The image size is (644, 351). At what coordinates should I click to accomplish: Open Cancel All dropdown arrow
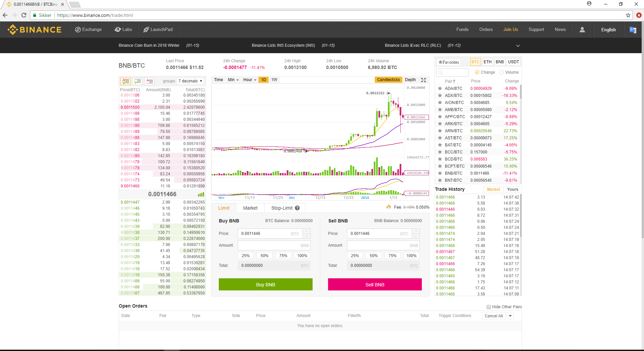(x=510, y=316)
